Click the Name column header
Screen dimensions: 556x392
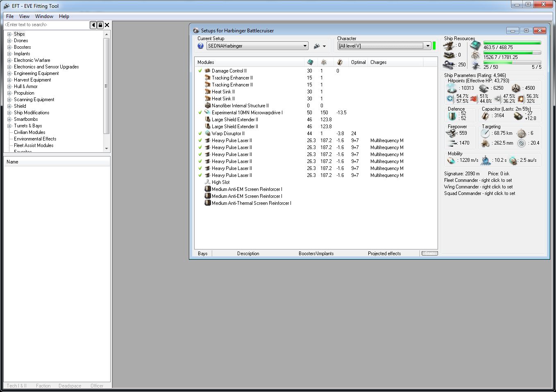(57, 162)
